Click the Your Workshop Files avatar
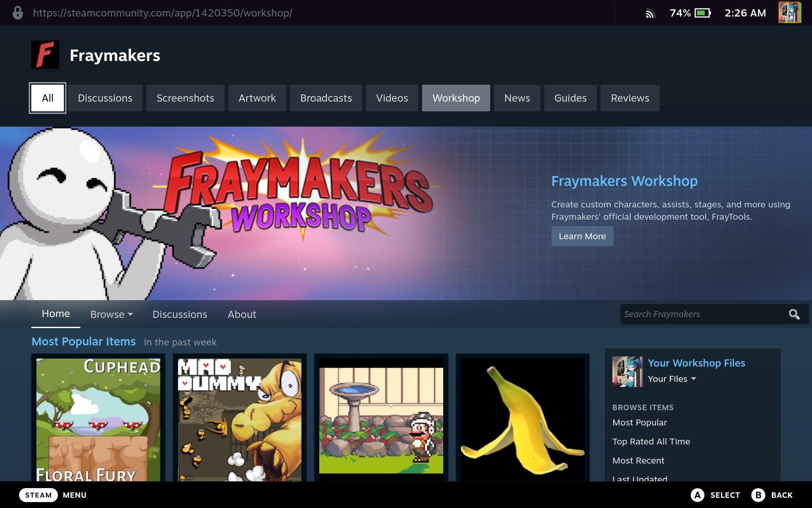The image size is (812, 508). tap(627, 372)
